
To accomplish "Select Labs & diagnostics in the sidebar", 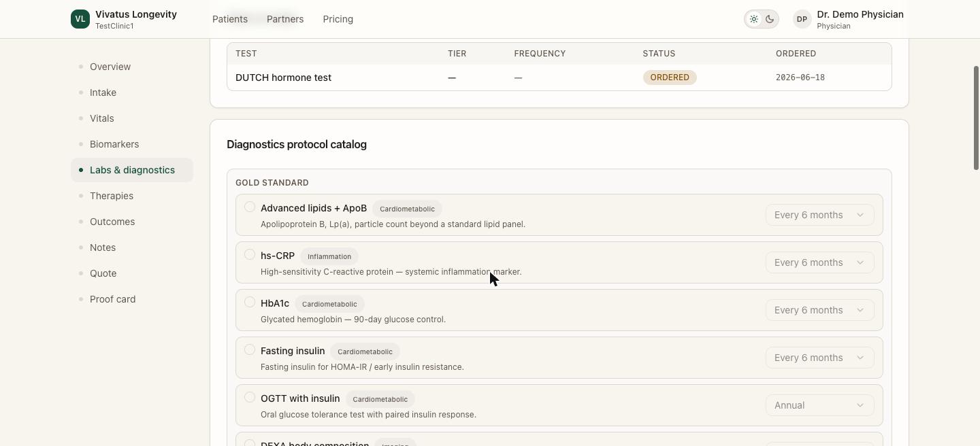I will 132,170.
